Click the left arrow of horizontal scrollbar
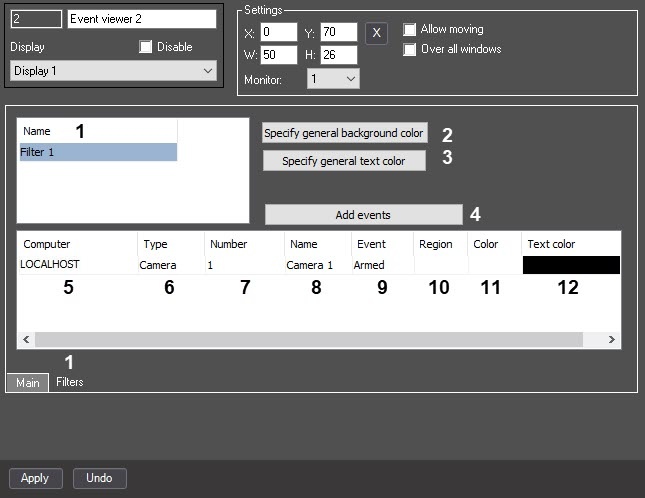The height and width of the screenshot is (498, 645). (26, 339)
